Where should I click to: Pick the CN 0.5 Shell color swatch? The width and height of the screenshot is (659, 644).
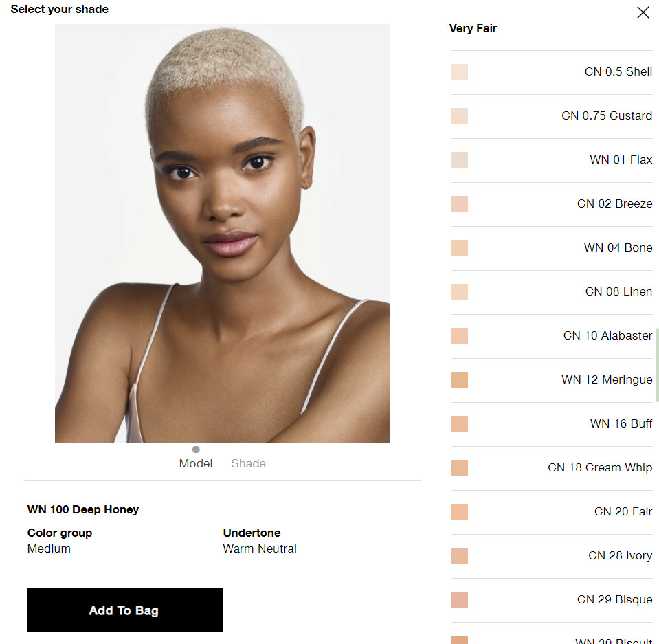click(x=459, y=72)
